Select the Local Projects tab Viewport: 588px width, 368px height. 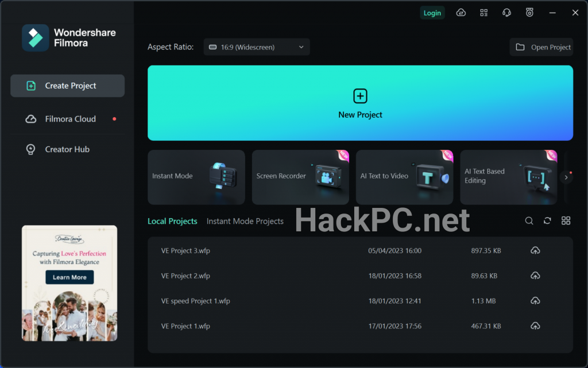172,221
